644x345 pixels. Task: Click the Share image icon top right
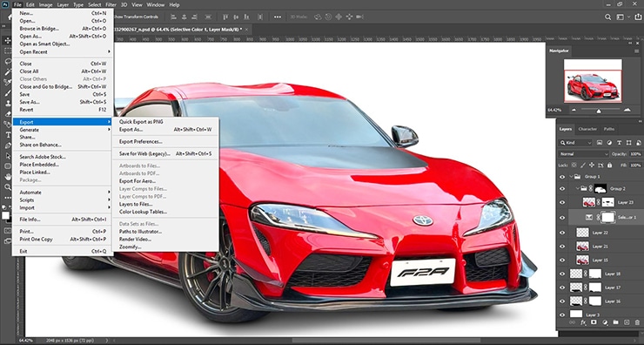pyautogui.click(x=638, y=17)
